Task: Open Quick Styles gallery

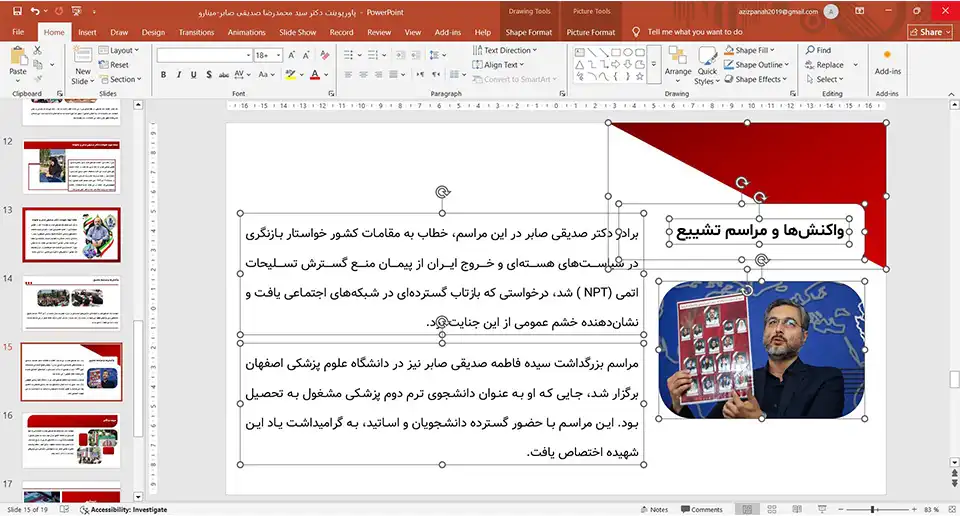Action: [x=707, y=64]
